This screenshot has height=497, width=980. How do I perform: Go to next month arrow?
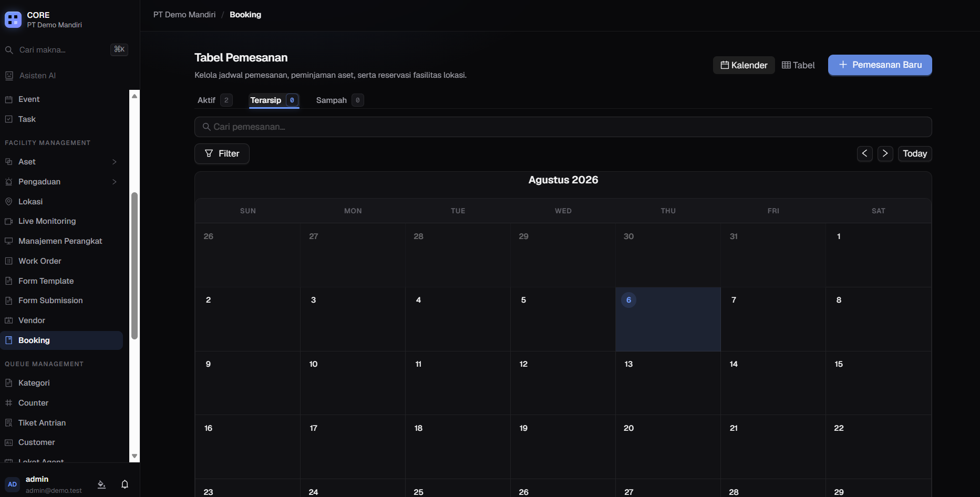pos(885,153)
